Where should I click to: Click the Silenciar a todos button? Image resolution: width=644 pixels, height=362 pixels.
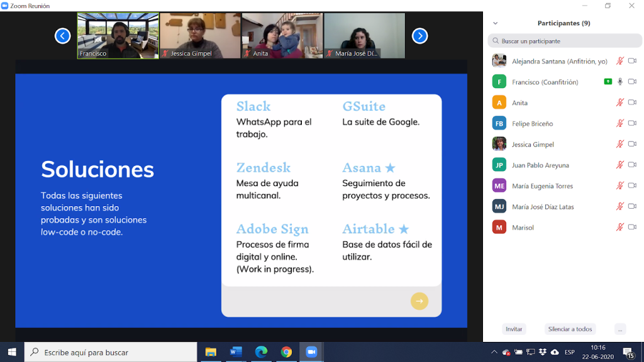click(x=570, y=329)
